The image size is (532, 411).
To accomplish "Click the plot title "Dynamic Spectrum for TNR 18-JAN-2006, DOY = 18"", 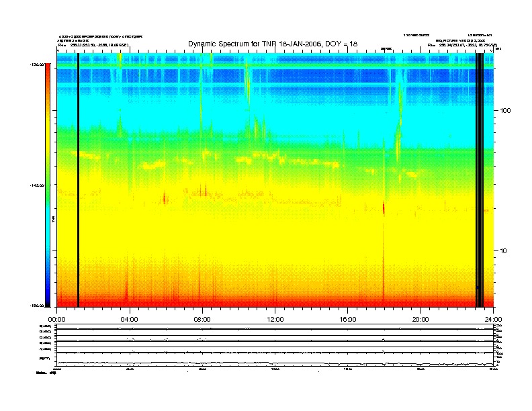I will click(x=273, y=44).
